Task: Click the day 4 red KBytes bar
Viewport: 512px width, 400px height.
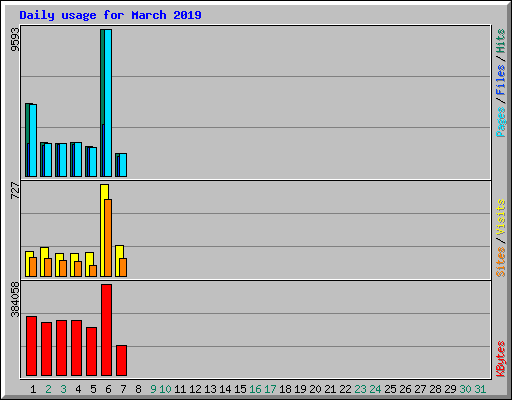Action: (76, 348)
